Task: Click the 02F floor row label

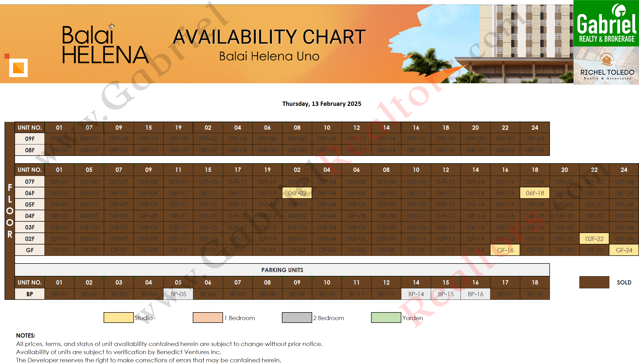Action: pos(30,239)
